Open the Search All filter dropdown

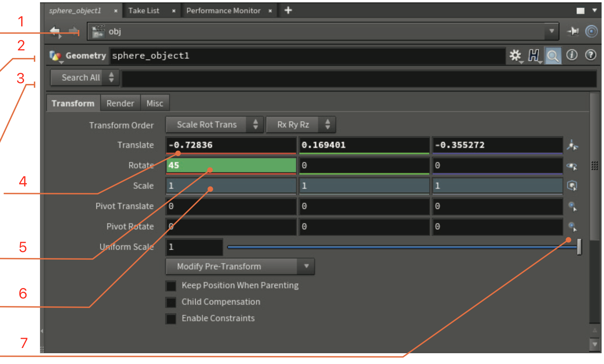[85, 78]
